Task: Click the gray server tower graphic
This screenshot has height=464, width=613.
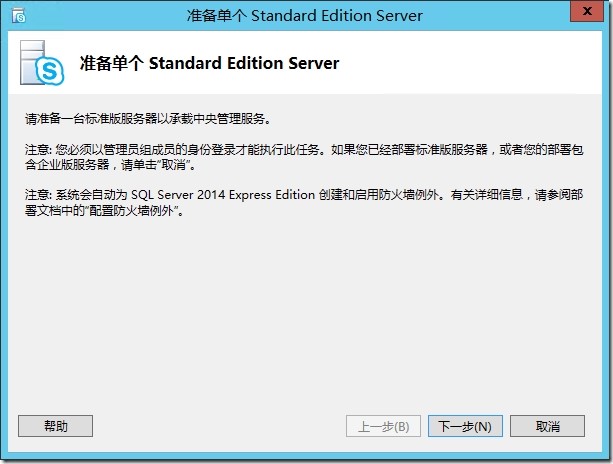Action: pos(32,62)
